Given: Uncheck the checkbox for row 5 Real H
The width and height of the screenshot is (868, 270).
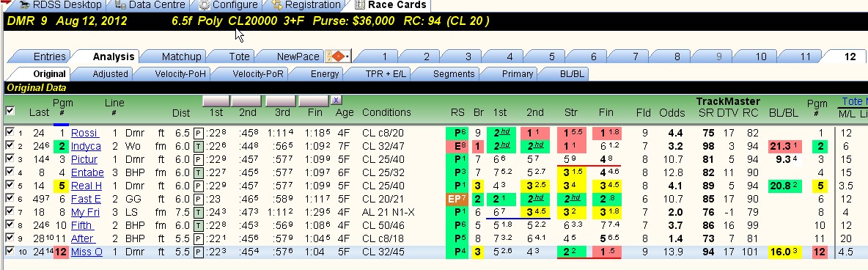Looking at the screenshot, I should (10, 186).
